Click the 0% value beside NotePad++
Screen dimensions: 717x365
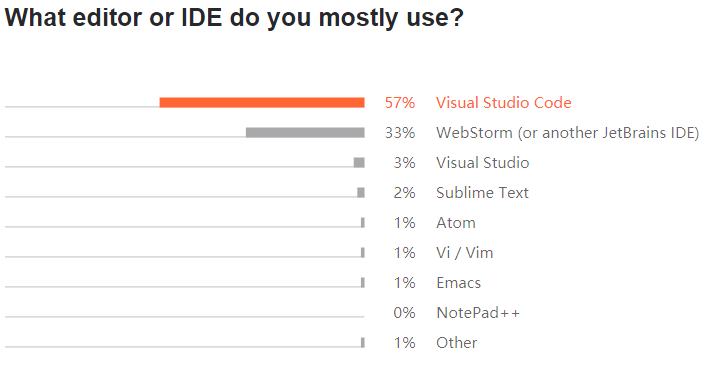pyautogui.click(x=404, y=313)
